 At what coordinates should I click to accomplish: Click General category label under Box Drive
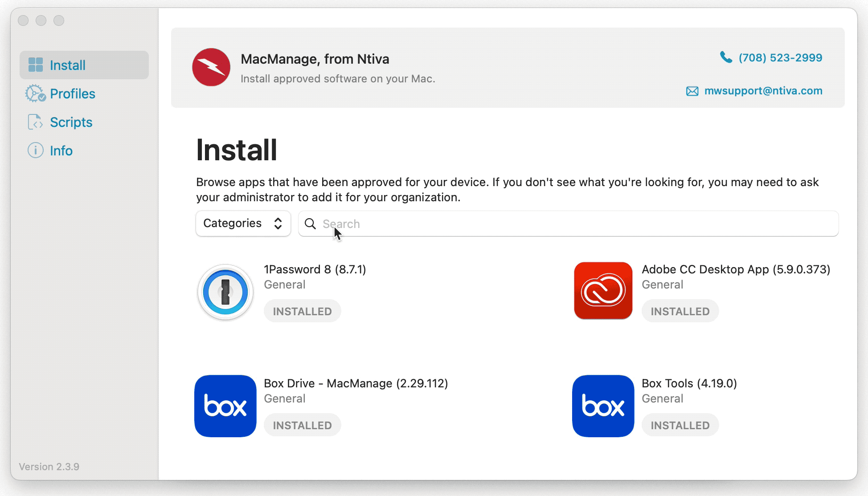point(285,398)
